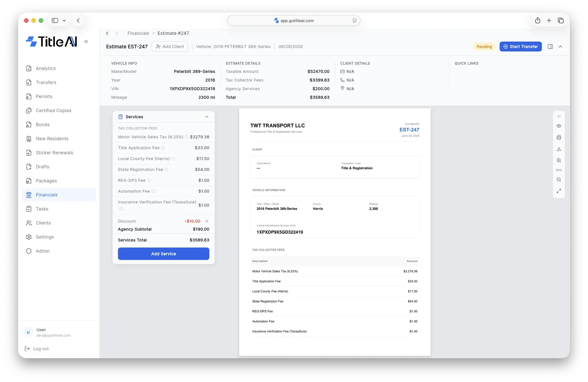
Task: Open Settings page
Action: point(44,237)
